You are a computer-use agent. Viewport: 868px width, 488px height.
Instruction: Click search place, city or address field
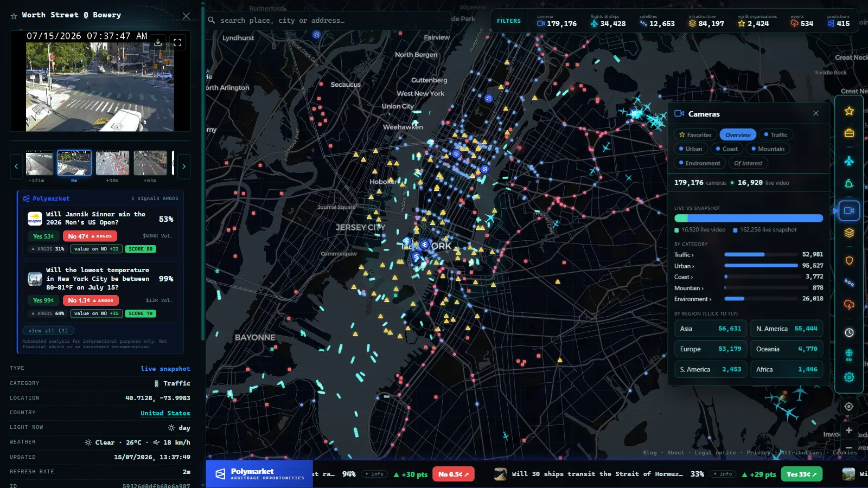329,20
